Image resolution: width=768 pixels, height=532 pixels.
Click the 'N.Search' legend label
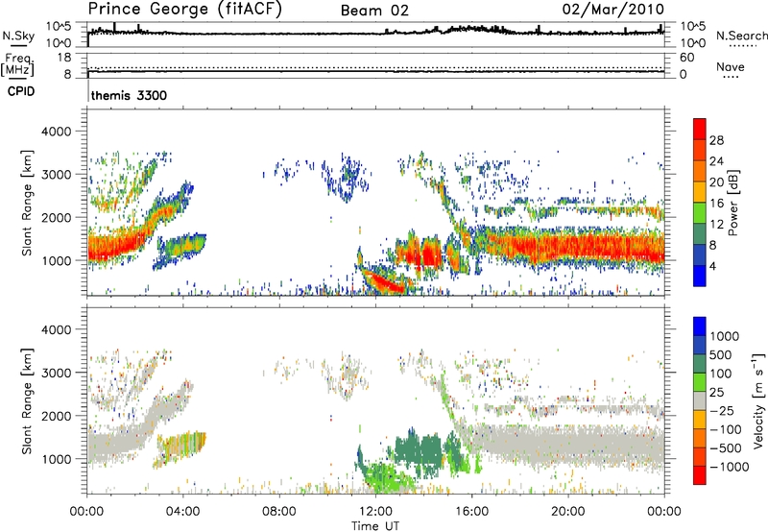coord(741,36)
